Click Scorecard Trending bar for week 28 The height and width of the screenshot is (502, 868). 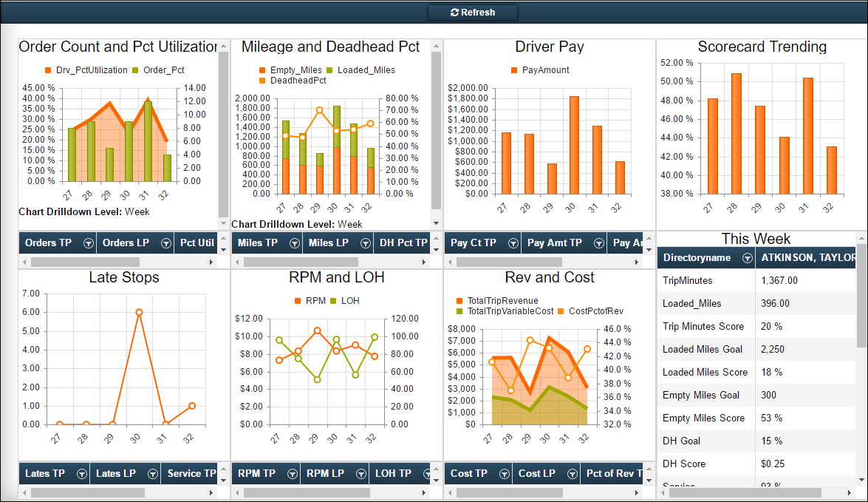point(737,134)
